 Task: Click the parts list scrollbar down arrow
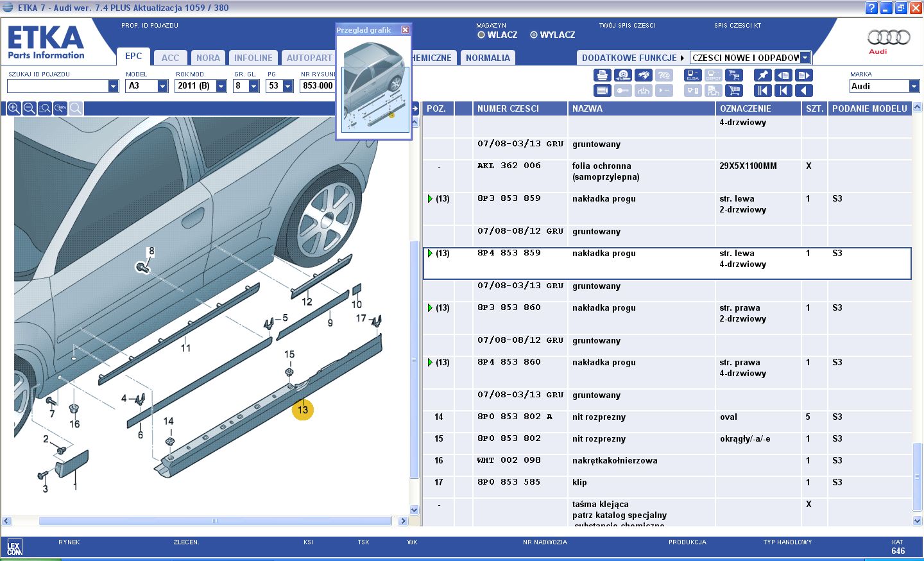click(917, 521)
